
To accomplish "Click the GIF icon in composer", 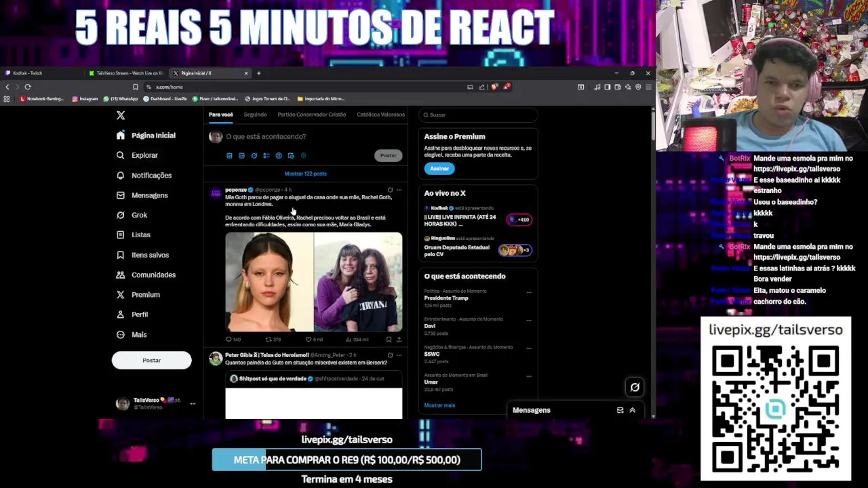I will [x=241, y=156].
